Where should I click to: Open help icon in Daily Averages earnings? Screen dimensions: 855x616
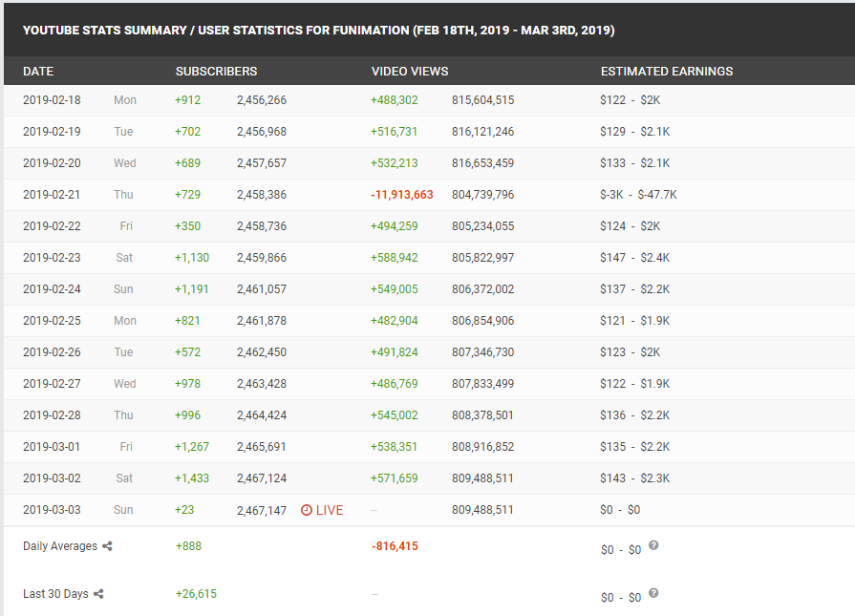coord(653,545)
